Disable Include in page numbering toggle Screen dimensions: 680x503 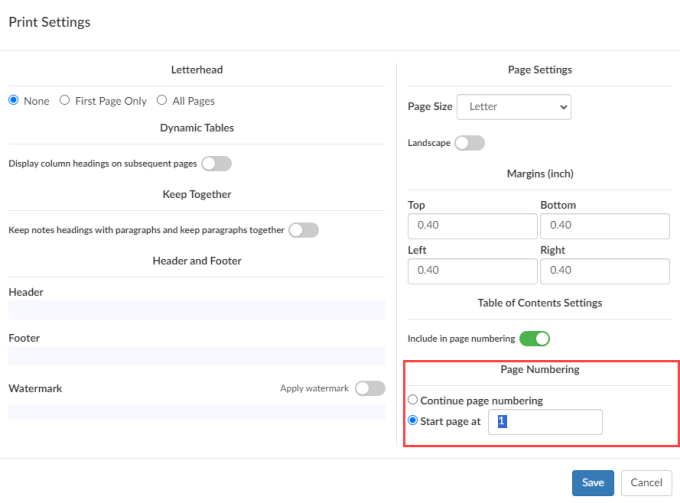coord(534,339)
